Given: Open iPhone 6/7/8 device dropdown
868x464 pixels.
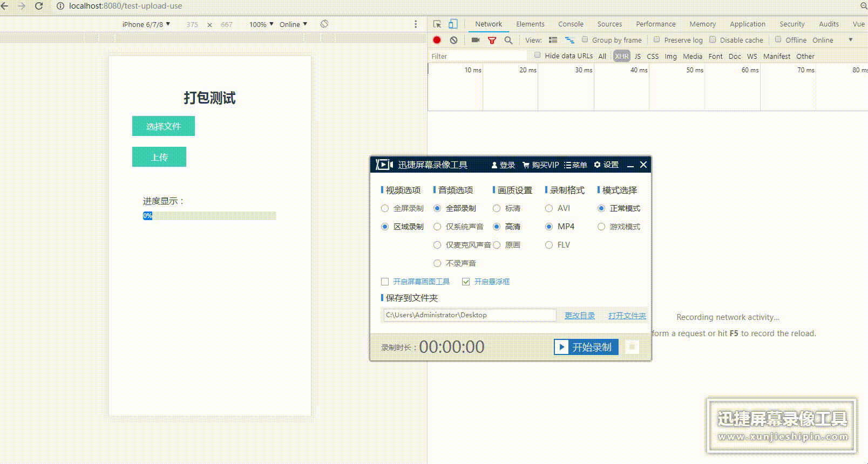Looking at the screenshot, I should (146, 24).
